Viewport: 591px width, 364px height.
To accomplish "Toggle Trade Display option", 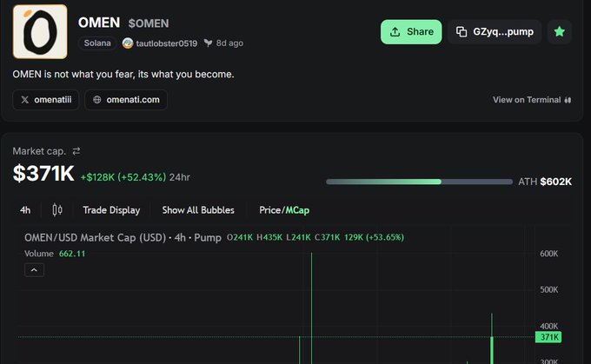I will click(111, 210).
